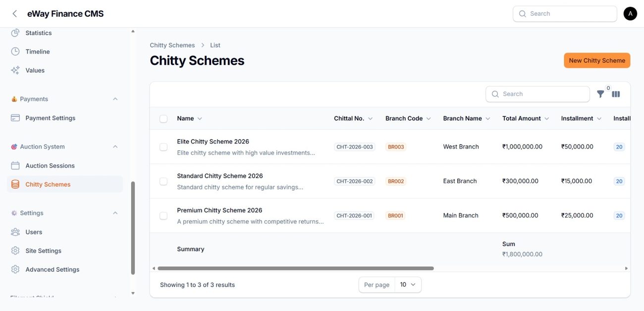Check the Premium Chitty Scheme 2026 row
644x311 pixels.
click(163, 216)
